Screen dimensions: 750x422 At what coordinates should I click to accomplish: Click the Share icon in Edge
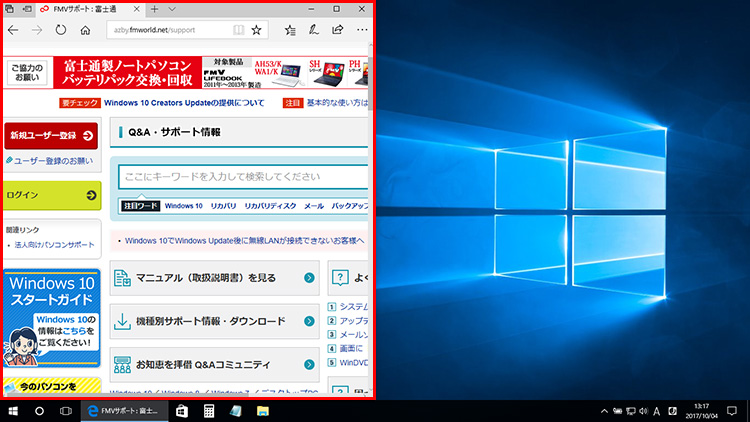coord(336,30)
